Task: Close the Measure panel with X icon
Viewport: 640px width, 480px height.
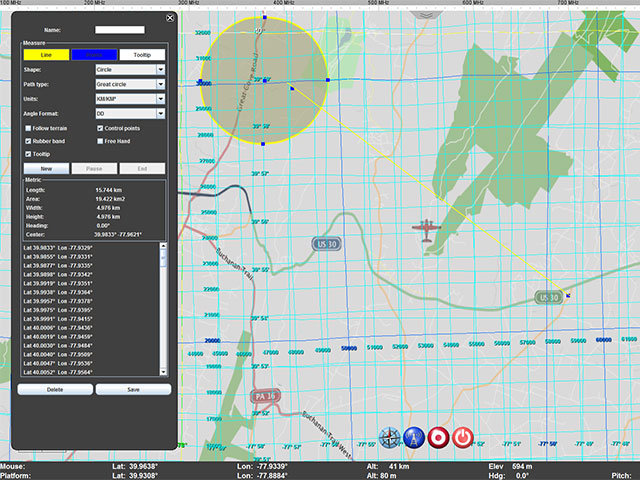Action: pyautogui.click(x=170, y=18)
